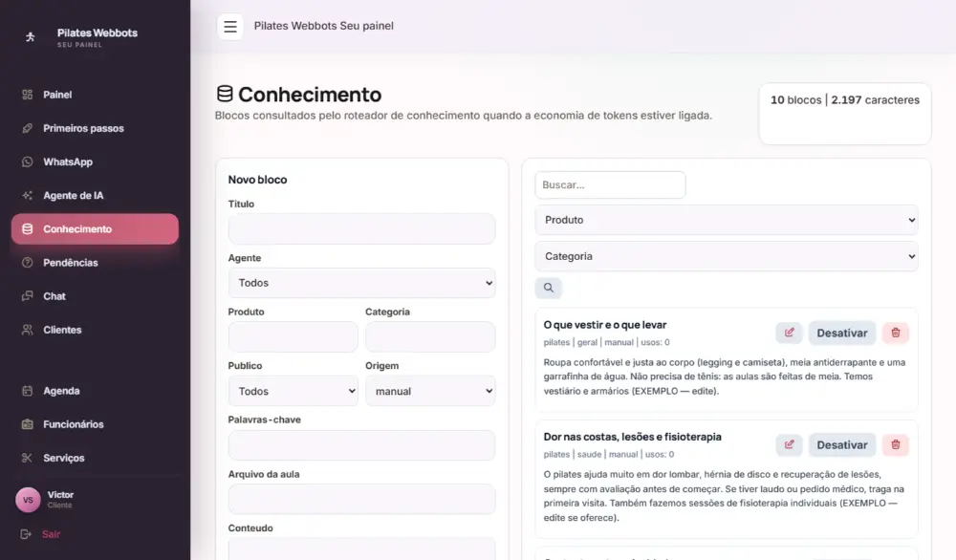Open the Publico dropdown
This screenshot has width=956, height=560.
click(293, 391)
